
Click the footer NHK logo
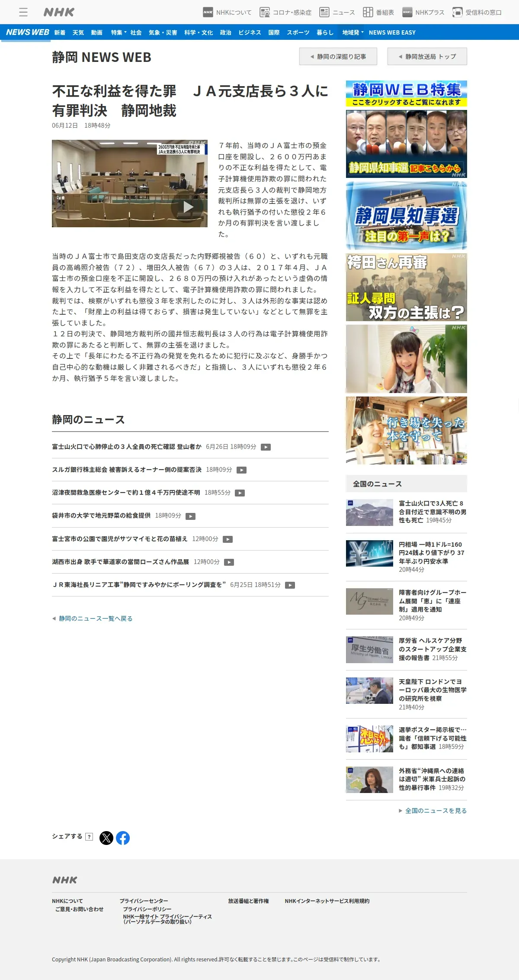coord(65,880)
